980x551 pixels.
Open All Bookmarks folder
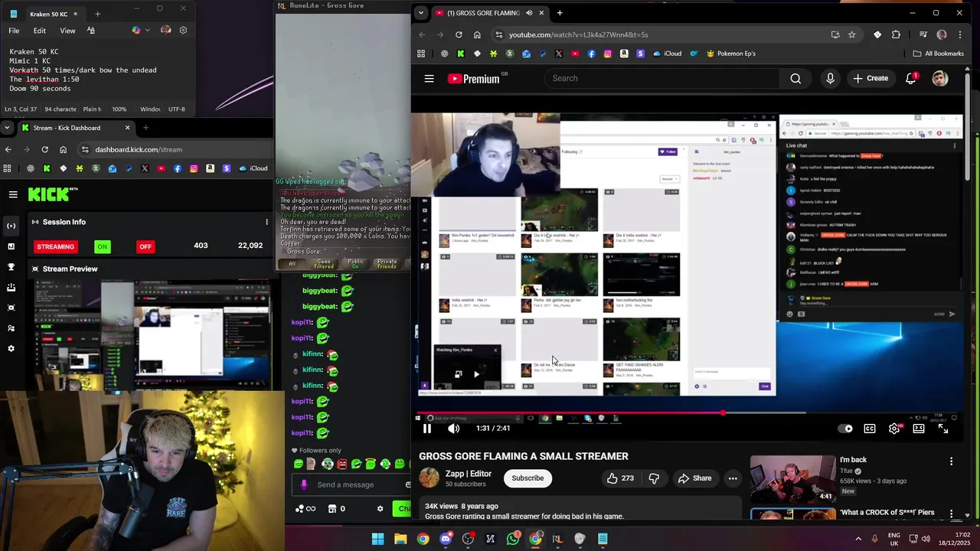tap(938, 54)
